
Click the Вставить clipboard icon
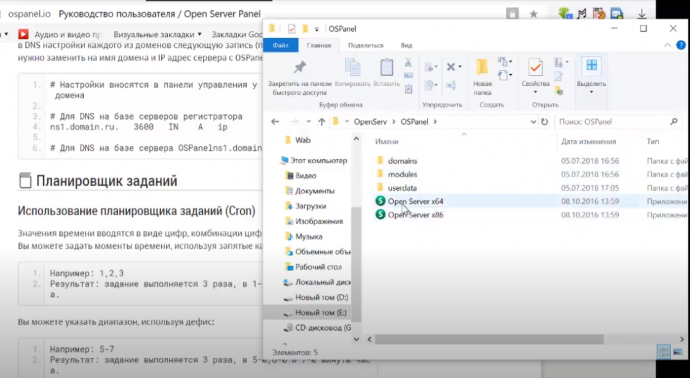click(x=386, y=68)
